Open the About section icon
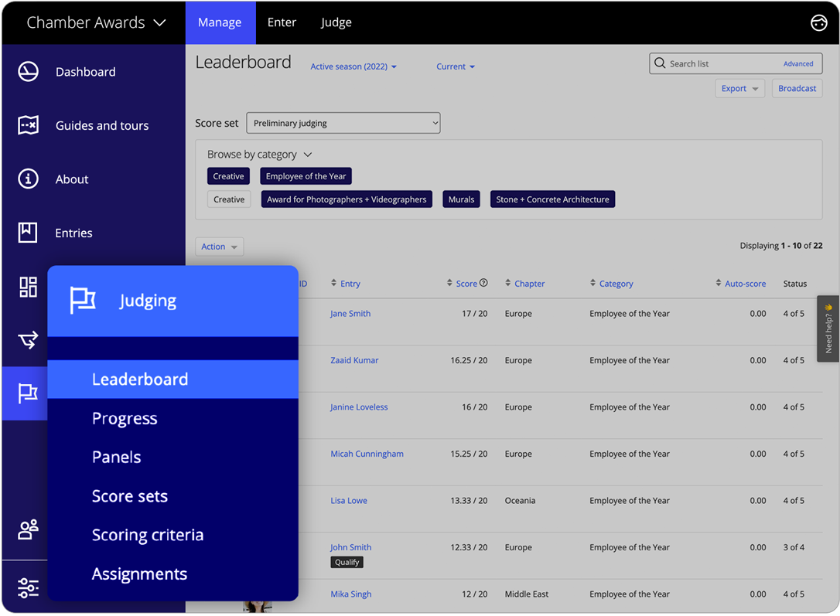Screen dimensions: 840x616 coord(28,179)
